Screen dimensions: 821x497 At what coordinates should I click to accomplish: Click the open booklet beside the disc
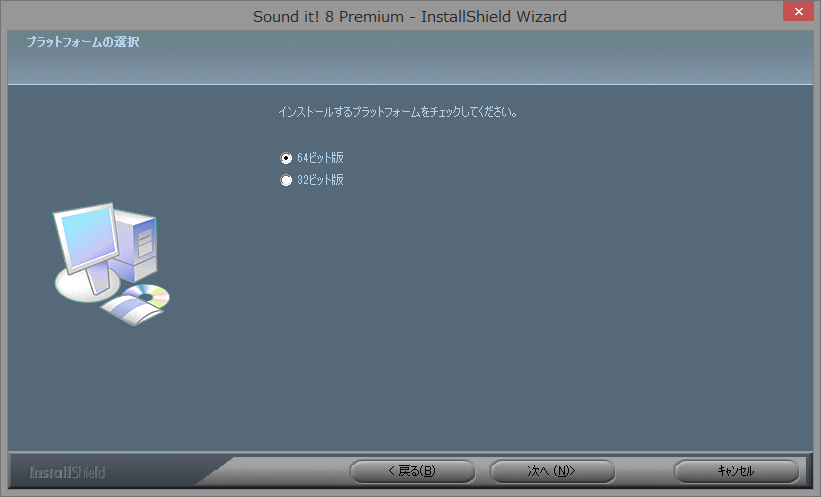coord(132,310)
